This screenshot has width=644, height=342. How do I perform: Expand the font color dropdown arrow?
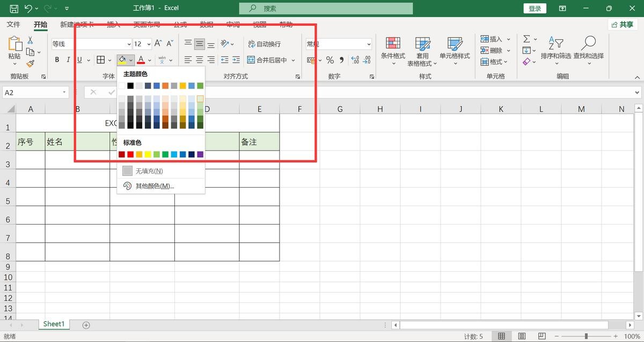(x=150, y=60)
